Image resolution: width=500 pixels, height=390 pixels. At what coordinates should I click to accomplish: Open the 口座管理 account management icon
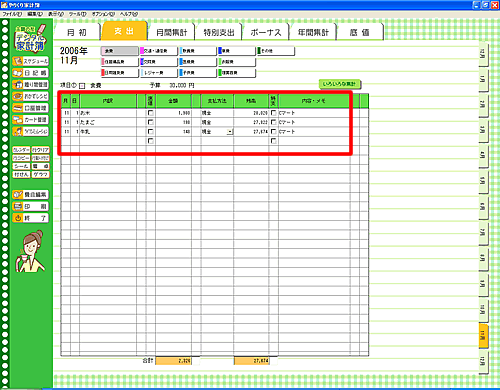(x=30, y=108)
